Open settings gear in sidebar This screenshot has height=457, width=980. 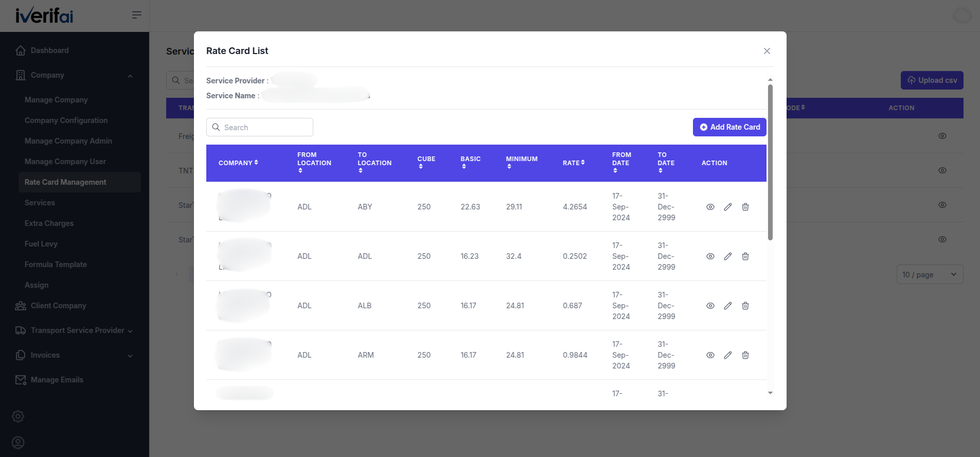pyautogui.click(x=18, y=416)
